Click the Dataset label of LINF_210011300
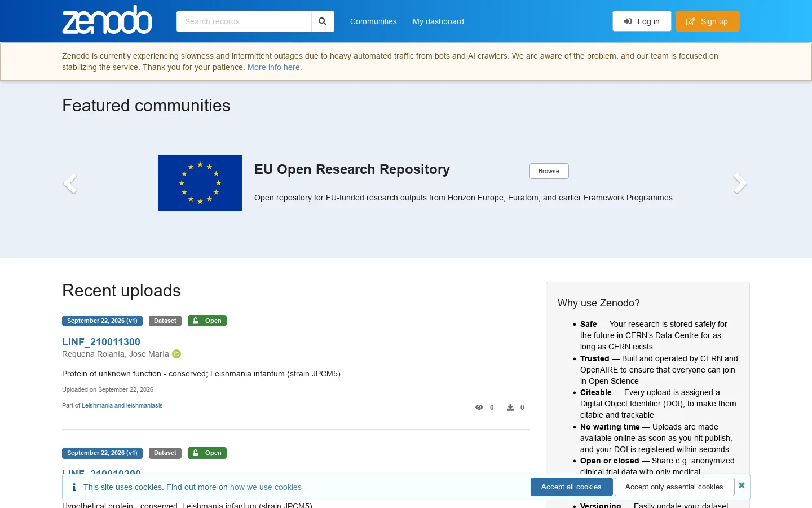812x508 pixels. tap(165, 321)
